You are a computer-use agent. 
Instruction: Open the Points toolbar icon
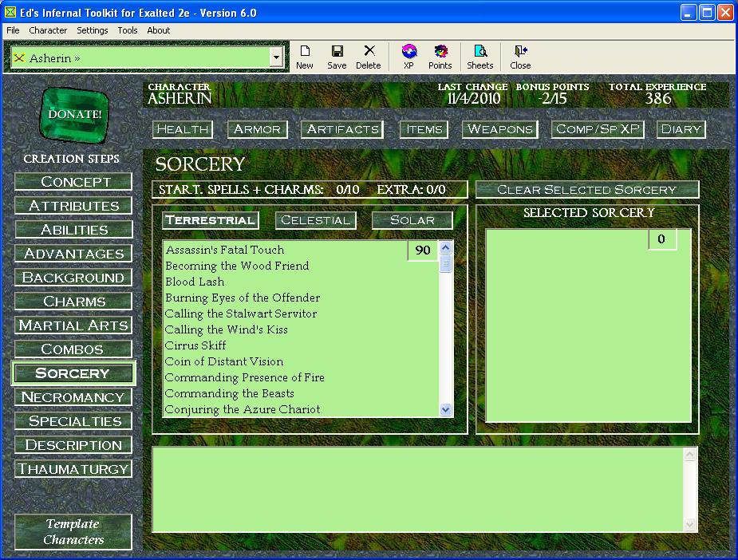(x=440, y=57)
